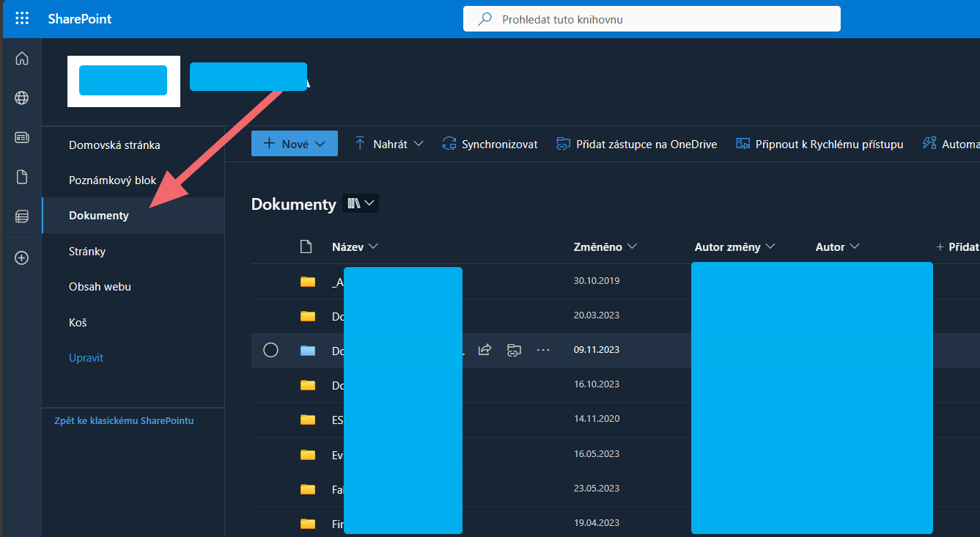The image size is (980, 537).
Task: Go to SharePoint home via the house icon
Action: (x=22, y=59)
